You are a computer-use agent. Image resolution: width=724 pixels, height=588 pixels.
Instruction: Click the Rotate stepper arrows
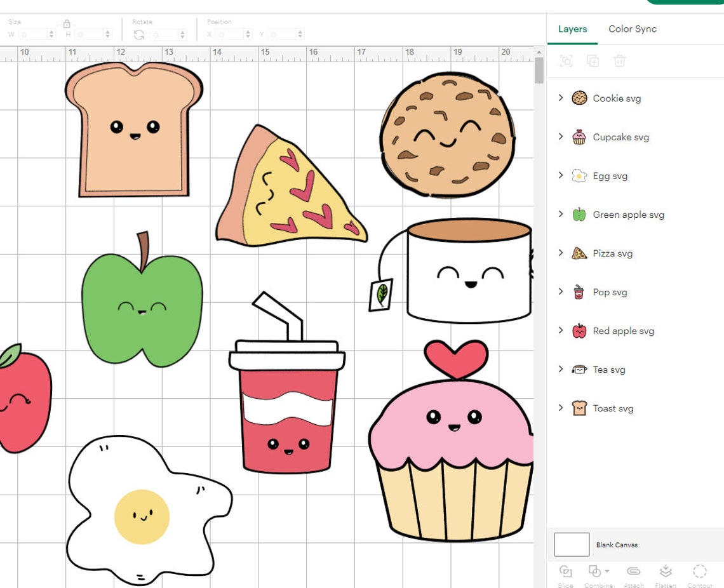[182, 35]
